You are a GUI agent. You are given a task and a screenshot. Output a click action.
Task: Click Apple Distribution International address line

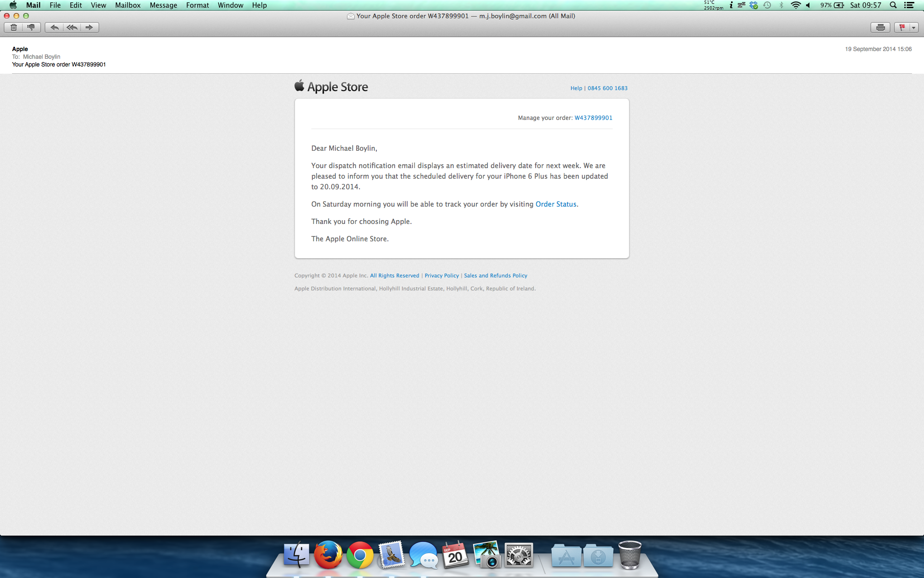(415, 289)
